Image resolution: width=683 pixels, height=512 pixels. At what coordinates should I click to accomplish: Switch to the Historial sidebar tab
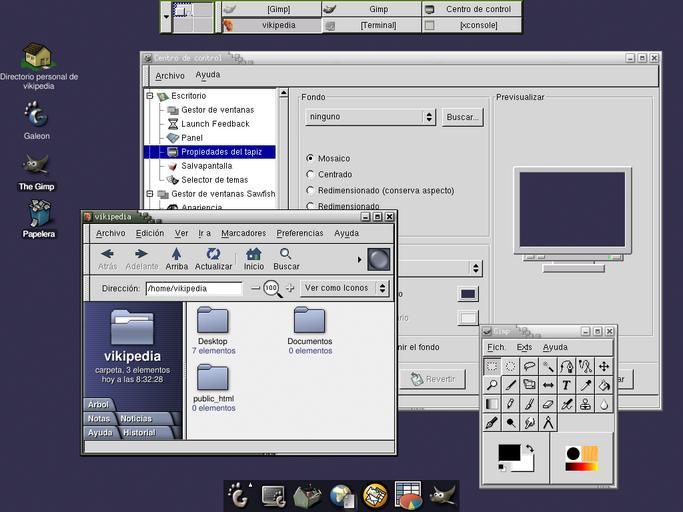pos(139,433)
